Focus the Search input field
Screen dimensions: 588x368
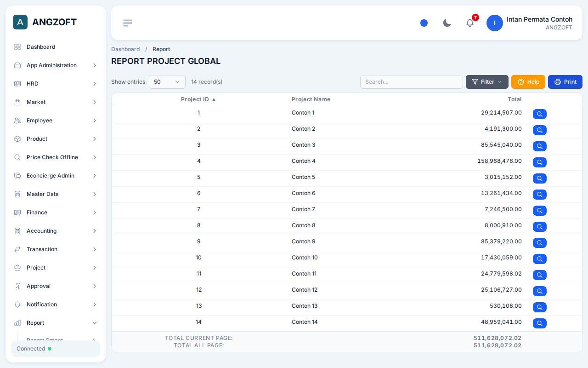tap(412, 82)
